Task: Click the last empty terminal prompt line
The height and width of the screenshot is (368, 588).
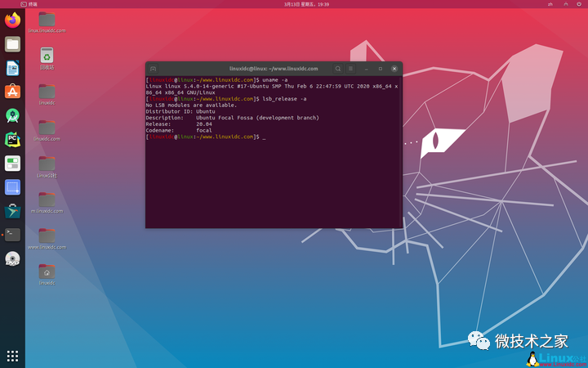Action: click(x=206, y=137)
